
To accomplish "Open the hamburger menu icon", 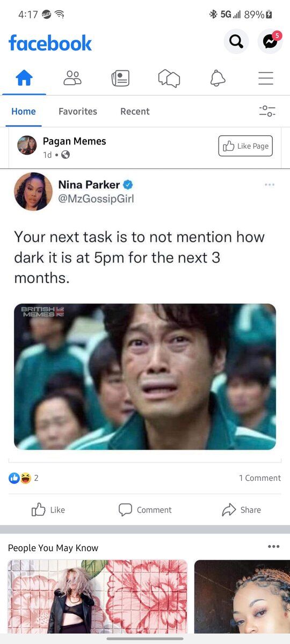I will click(266, 79).
